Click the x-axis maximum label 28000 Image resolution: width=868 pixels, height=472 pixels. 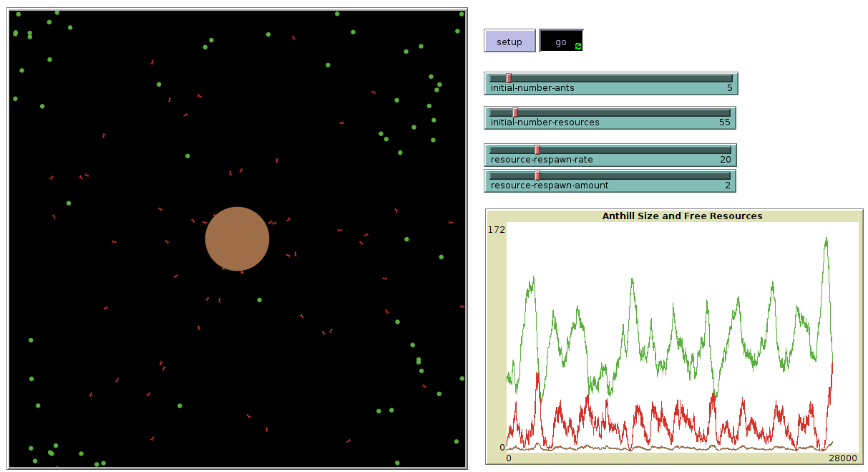(842, 458)
